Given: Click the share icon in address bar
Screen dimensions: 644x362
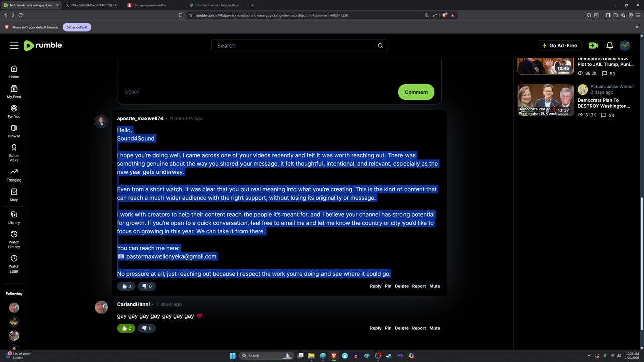Looking at the screenshot, I should tap(435, 15).
